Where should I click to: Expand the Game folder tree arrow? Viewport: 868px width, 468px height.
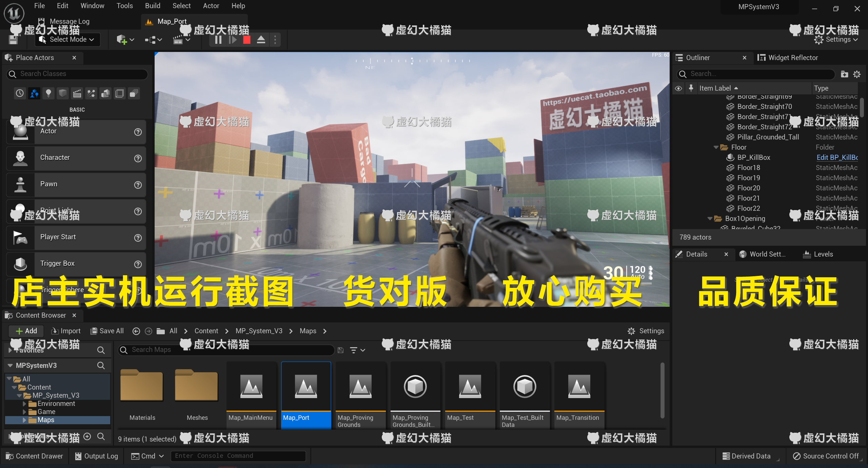[x=24, y=412]
